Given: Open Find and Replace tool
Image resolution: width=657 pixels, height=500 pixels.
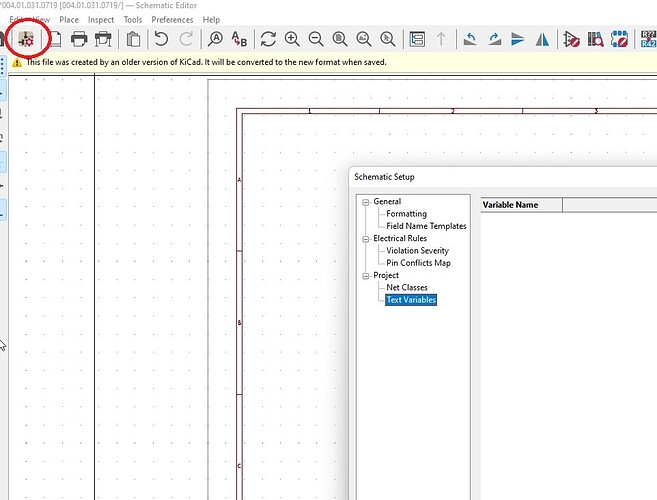Looking at the screenshot, I should 239,39.
